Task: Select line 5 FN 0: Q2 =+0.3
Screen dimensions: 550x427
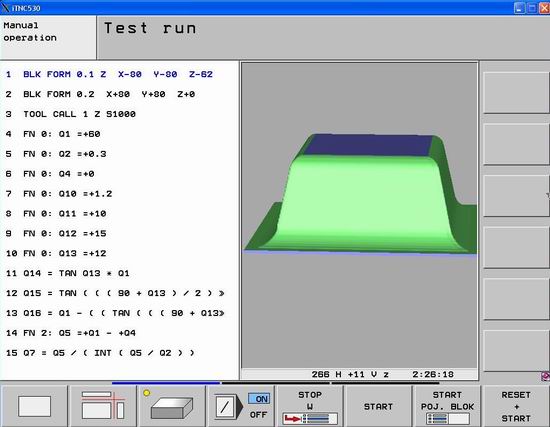Action: coord(56,154)
